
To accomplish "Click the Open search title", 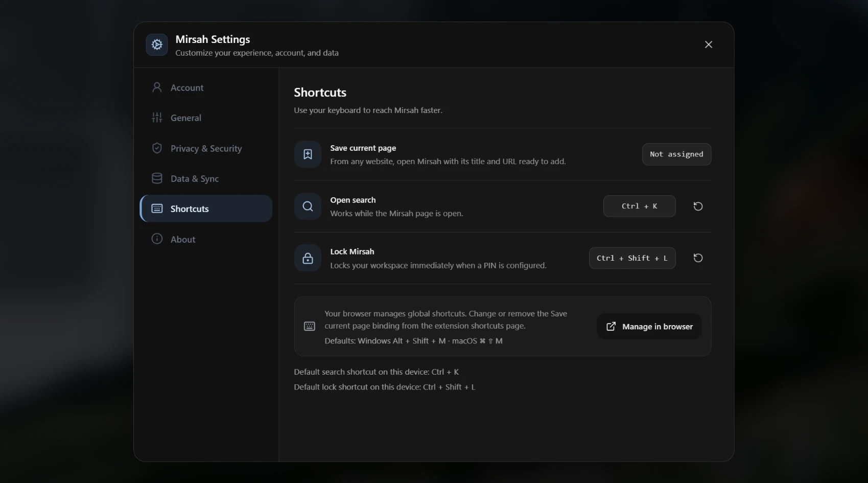I will (x=353, y=200).
